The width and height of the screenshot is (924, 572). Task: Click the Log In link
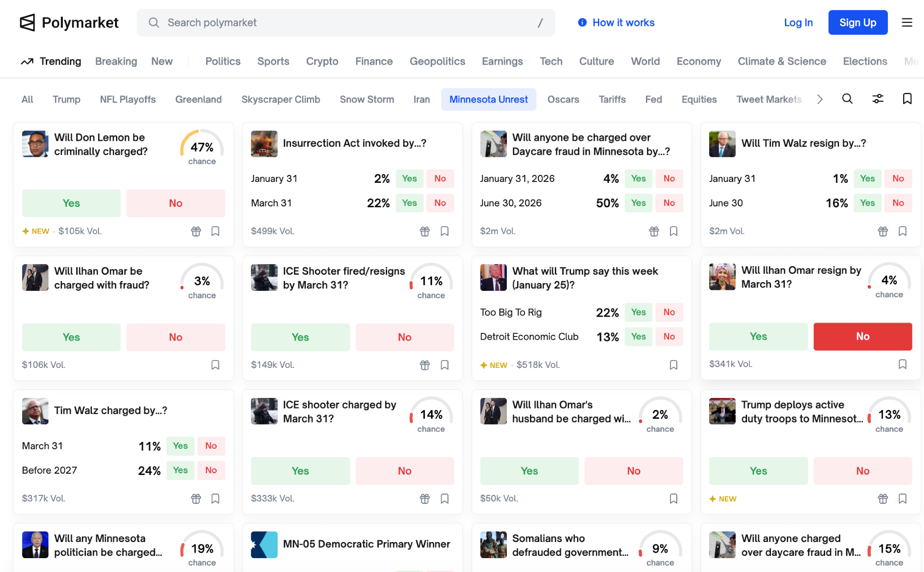(x=798, y=22)
